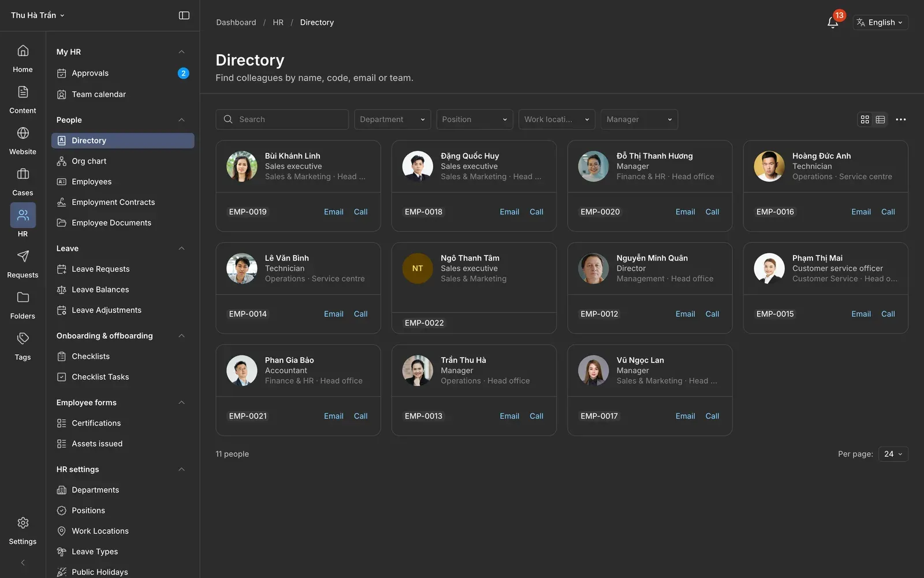Image resolution: width=924 pixels, height=578 pixels.
Task: Open Ngô Thanh Tâm's NT avatar
Action: point(418,269)
